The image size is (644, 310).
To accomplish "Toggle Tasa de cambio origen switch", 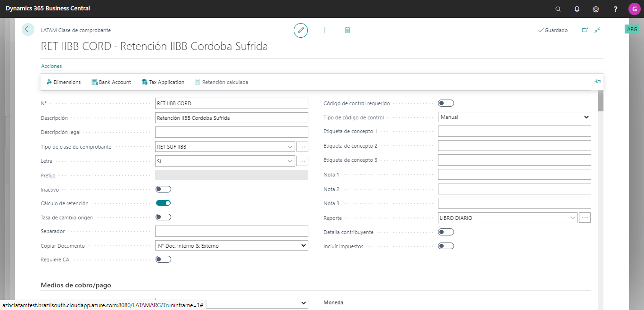I will pos(163,217).
